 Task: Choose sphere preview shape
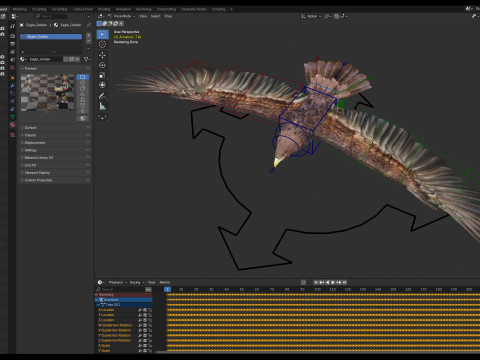pos(82,83)
